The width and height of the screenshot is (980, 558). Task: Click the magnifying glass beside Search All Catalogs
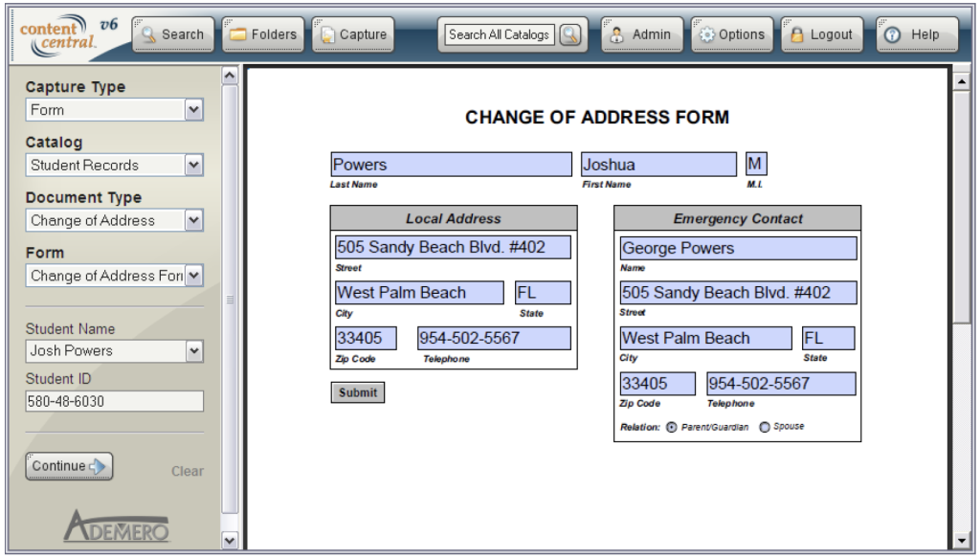571,33
